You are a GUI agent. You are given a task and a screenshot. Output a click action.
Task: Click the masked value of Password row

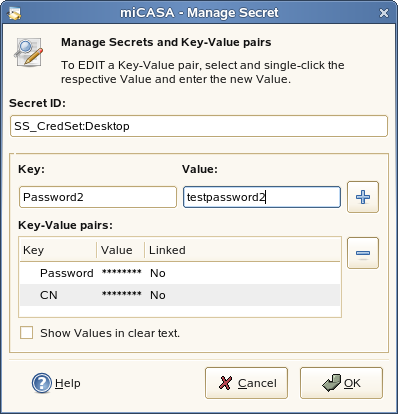click(x=122, y=272)
